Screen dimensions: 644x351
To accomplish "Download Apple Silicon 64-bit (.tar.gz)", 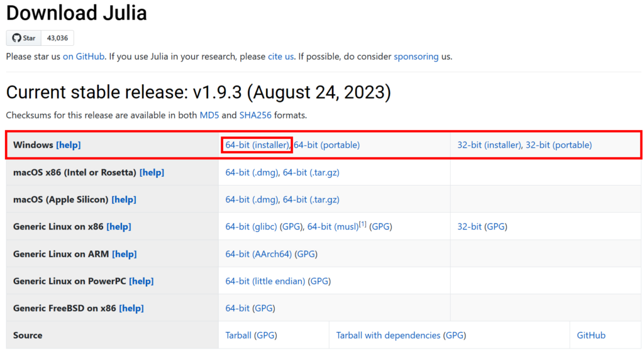I will coord(311,199).
